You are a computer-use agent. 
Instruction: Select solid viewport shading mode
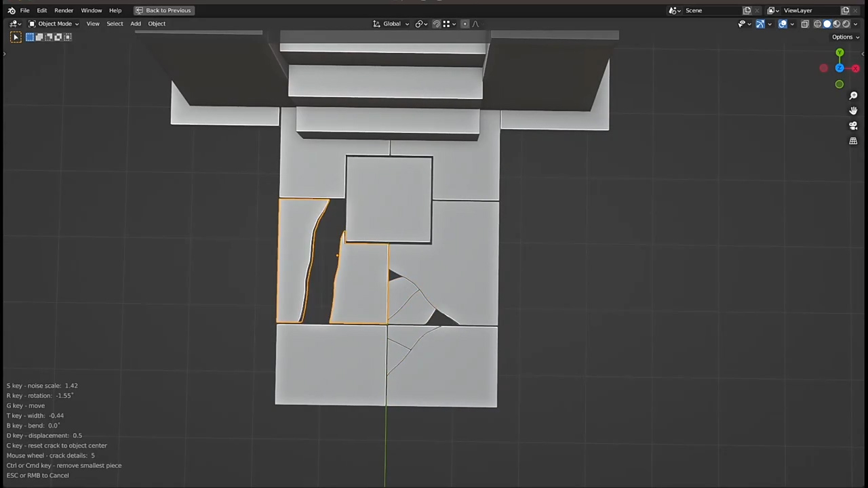tap(827, 24)
